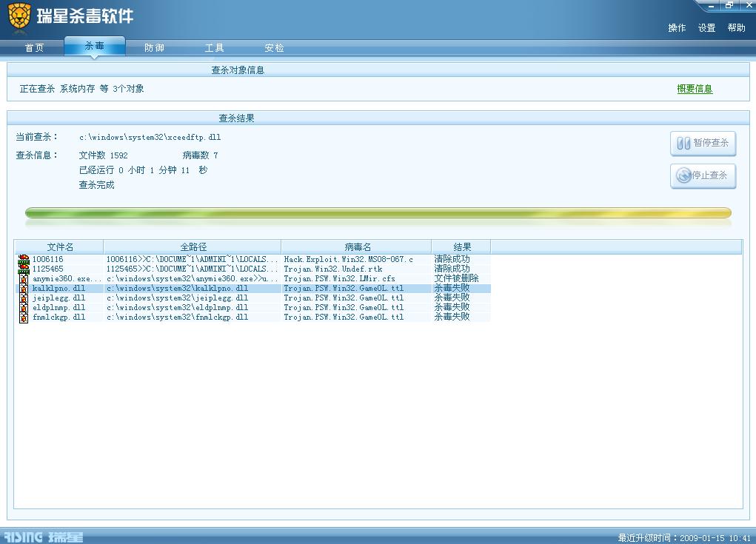Go to the 安检 tab

click(x=275, y=47)
